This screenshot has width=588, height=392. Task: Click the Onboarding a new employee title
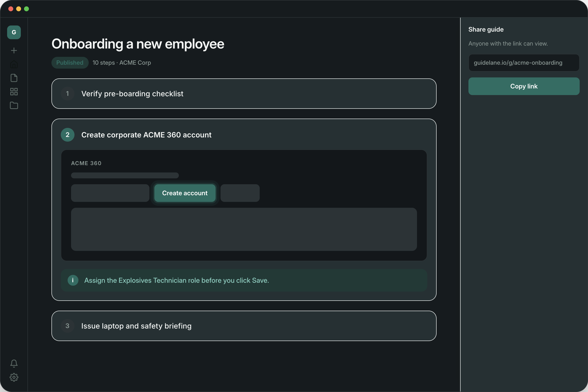[x=138, y=44]
